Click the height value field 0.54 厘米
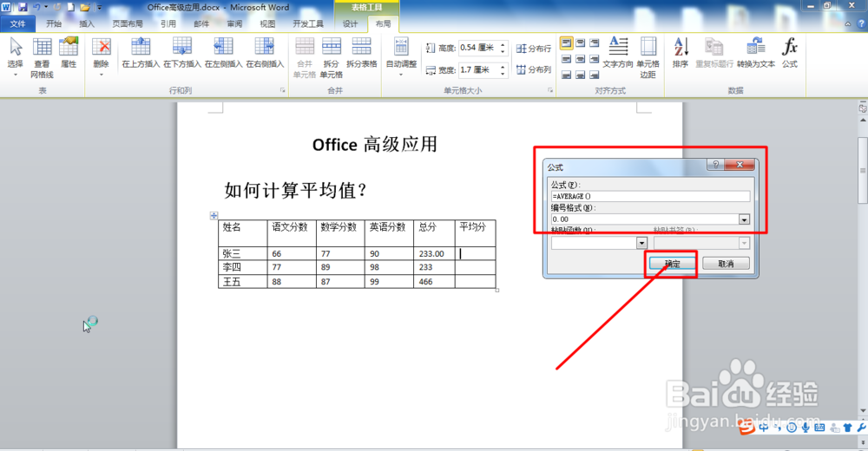The height and width of the screenshot is (451, 868). click(479, 49)
